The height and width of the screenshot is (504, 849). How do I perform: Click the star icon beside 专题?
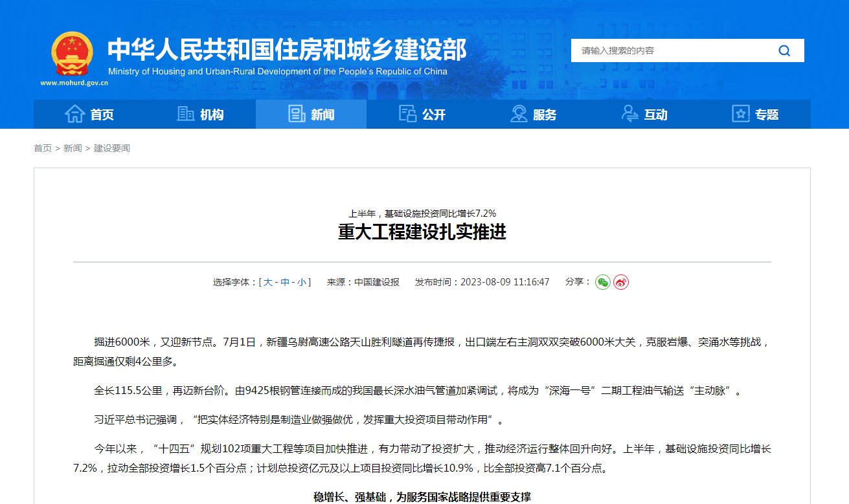click(740, 113)
